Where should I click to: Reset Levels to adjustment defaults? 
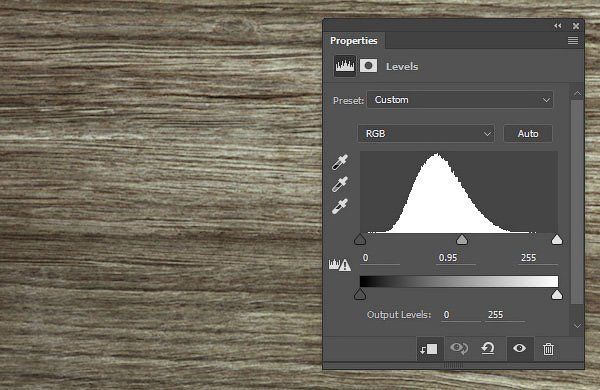(488, 349)
